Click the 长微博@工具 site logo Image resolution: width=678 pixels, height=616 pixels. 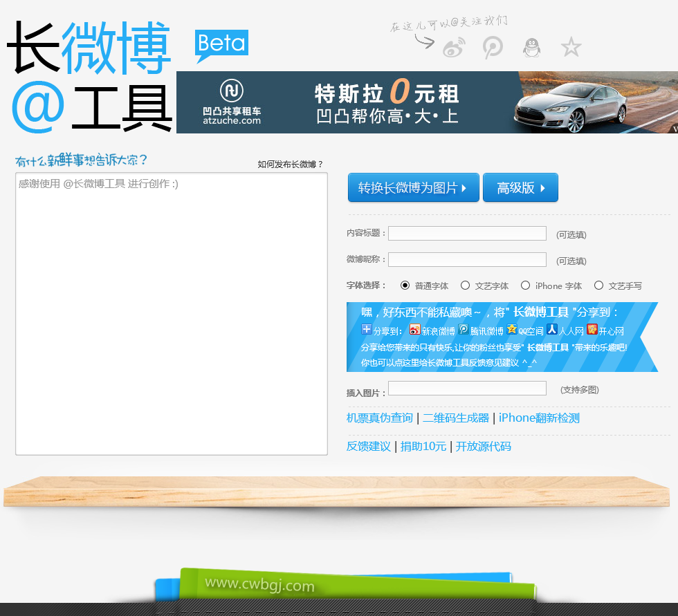(x=89, y=76)
